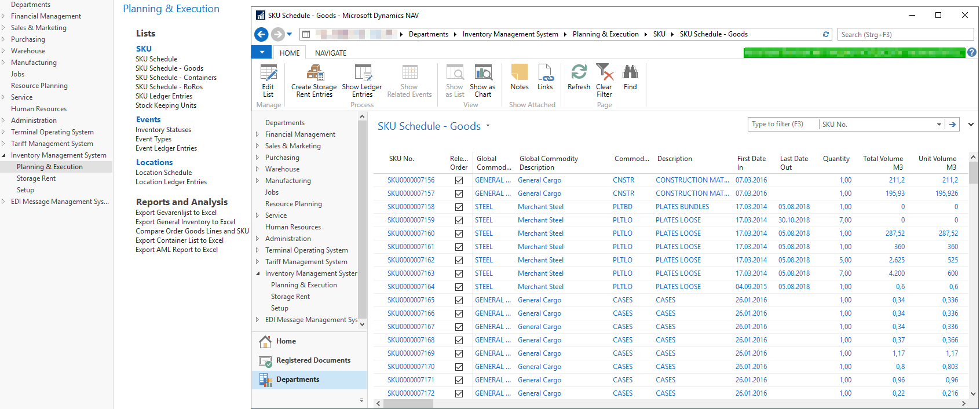The width and height of the screenshot is (980, 409).
Task: Sort by the Quantity column header
Action: pyautogui.click(x=836, y=159)
